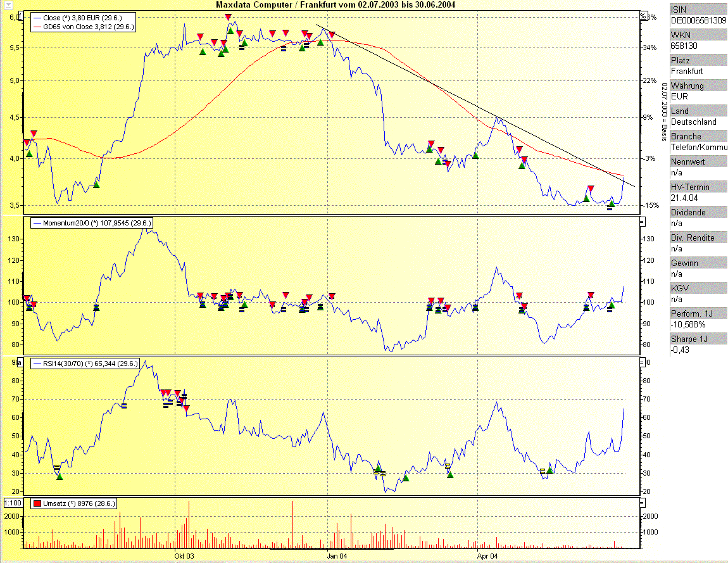Select the WKN value '658130'
The image size is (728, 563).
pos(684,46)
